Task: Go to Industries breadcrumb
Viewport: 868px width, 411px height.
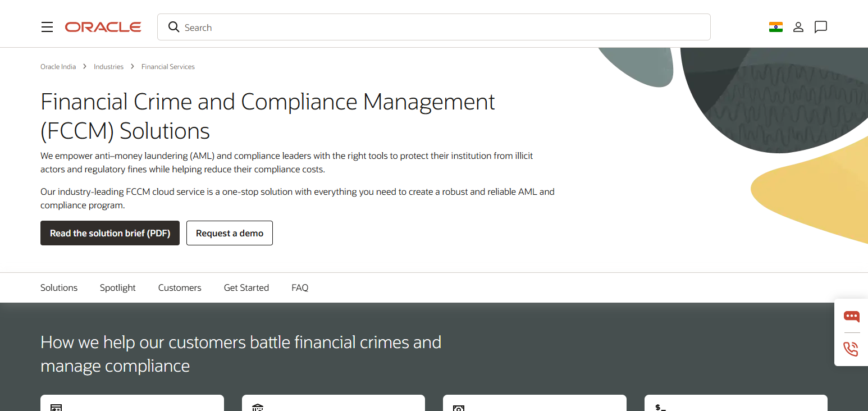Action: point(108,66)
